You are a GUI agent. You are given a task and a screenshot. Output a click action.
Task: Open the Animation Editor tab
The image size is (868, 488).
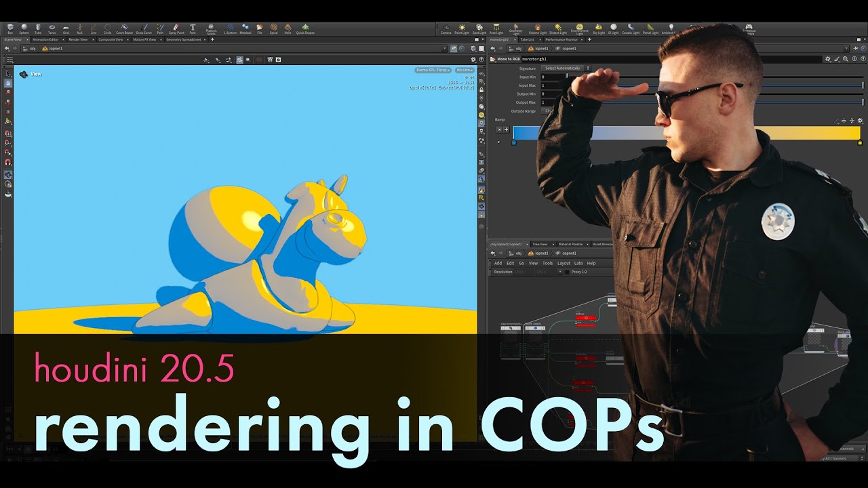tap(47, 40)
